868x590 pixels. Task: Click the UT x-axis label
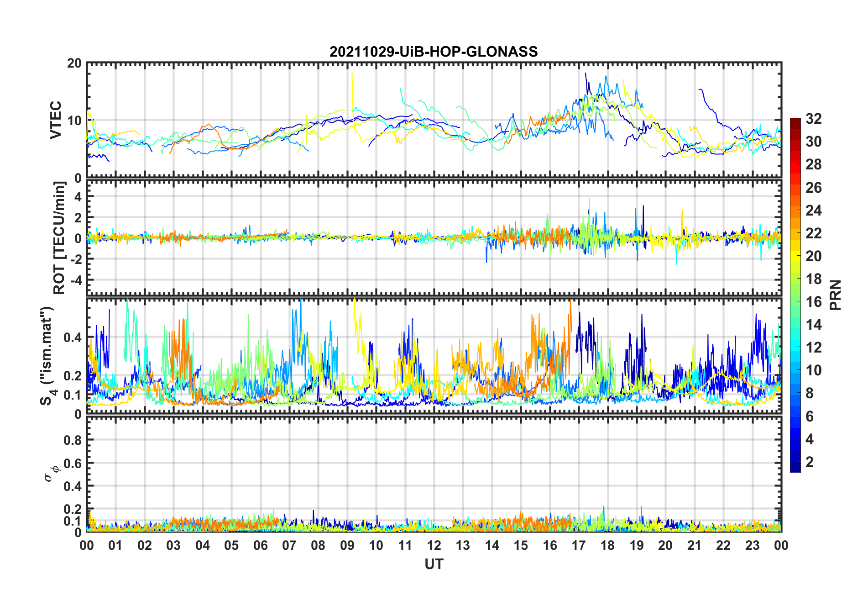pos(434,564)
